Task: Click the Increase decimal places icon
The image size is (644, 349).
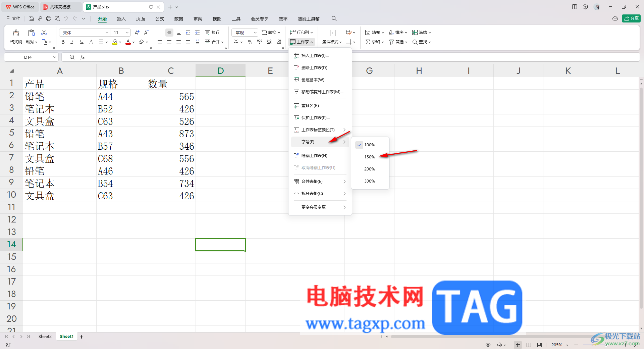Action: [269, 42]
